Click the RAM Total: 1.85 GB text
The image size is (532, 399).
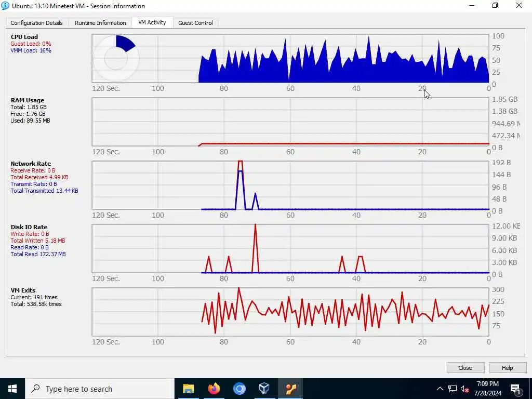point(29,107)
